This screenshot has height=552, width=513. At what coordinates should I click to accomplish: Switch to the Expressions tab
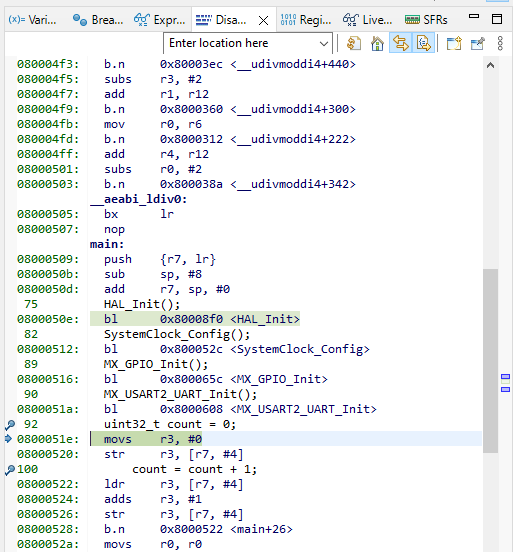pyautogui.click(x=160, y=20)
